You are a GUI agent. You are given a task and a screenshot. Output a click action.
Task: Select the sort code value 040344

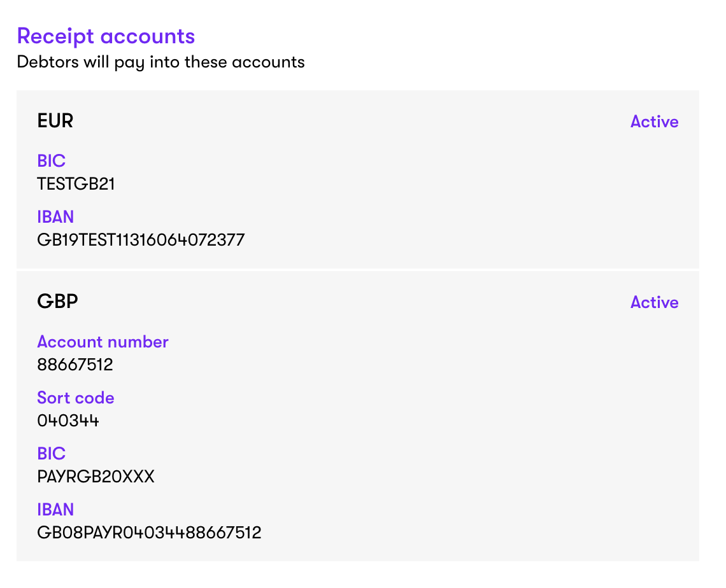(x=68, y=421)
